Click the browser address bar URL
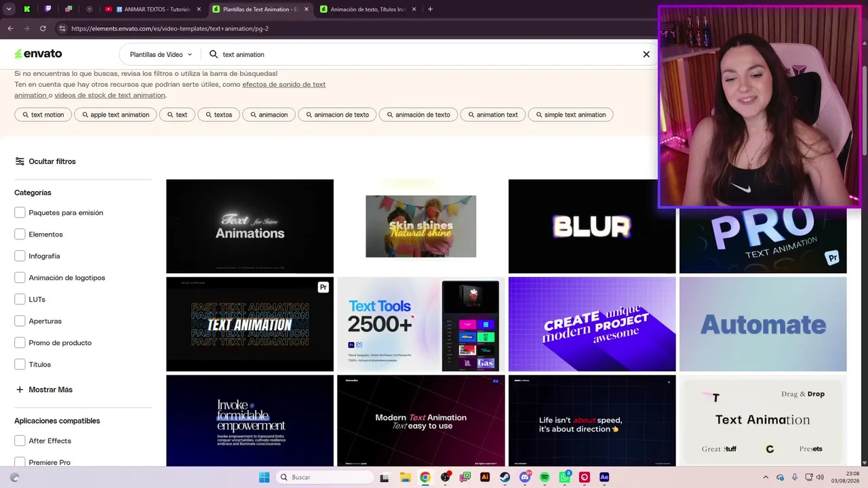The width and height of the screenshot is (868, 488). (170, 28)
